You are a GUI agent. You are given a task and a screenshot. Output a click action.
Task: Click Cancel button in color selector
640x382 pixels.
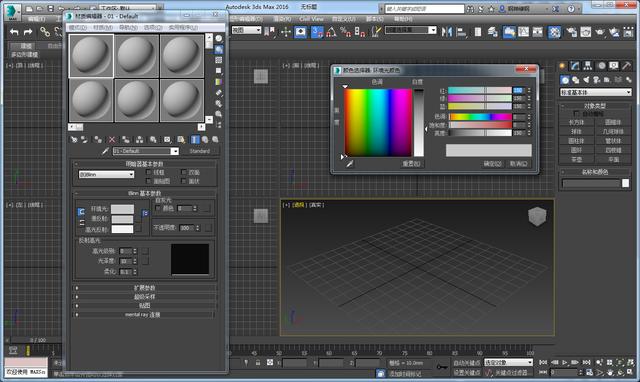pyautogui.click(x=518, y=164)
